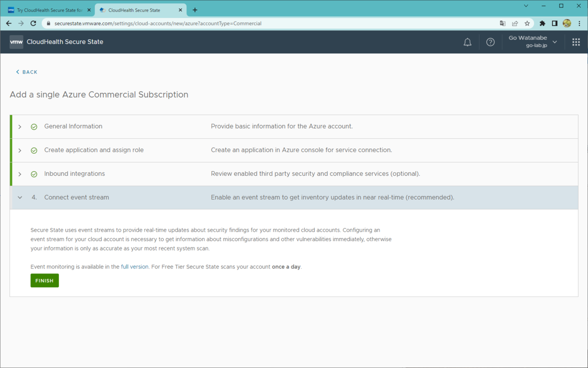Click the browser back arrow

[x=8, y=23]
